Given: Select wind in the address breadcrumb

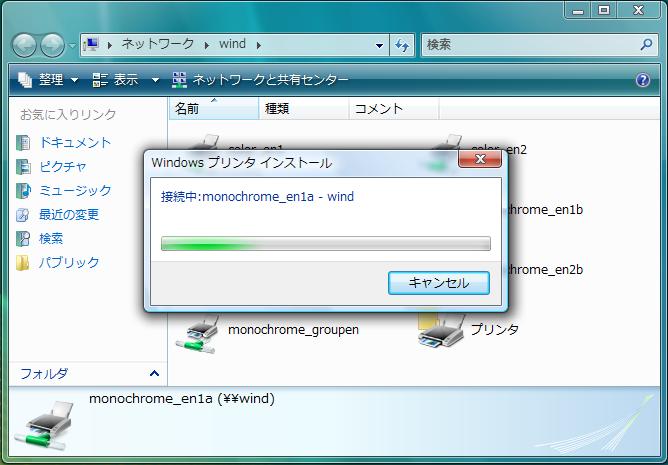Looking at the screenshot, I should (x=232, y=44).
